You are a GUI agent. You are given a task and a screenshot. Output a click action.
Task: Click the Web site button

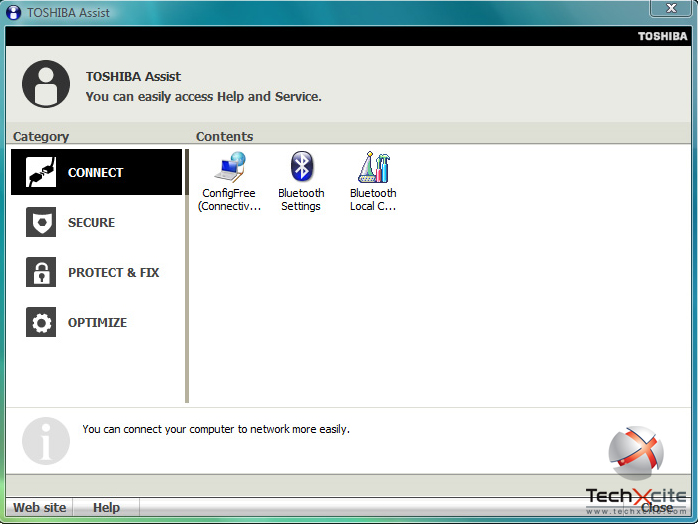point(40,508)
